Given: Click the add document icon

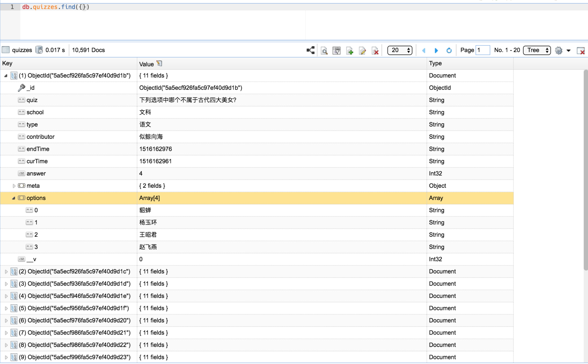Looking at the screenshot, I should (x=350, y=50).
